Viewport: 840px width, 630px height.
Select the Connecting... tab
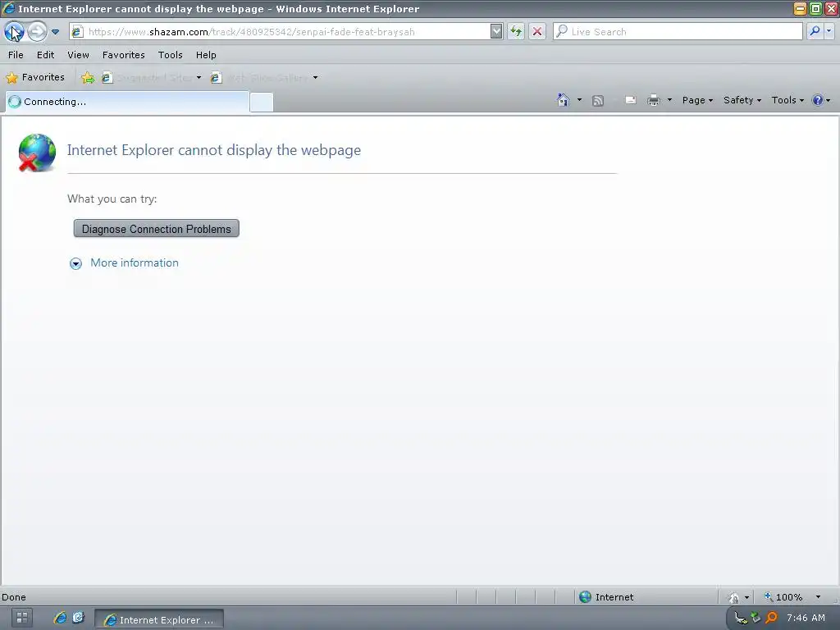[127, 101]
